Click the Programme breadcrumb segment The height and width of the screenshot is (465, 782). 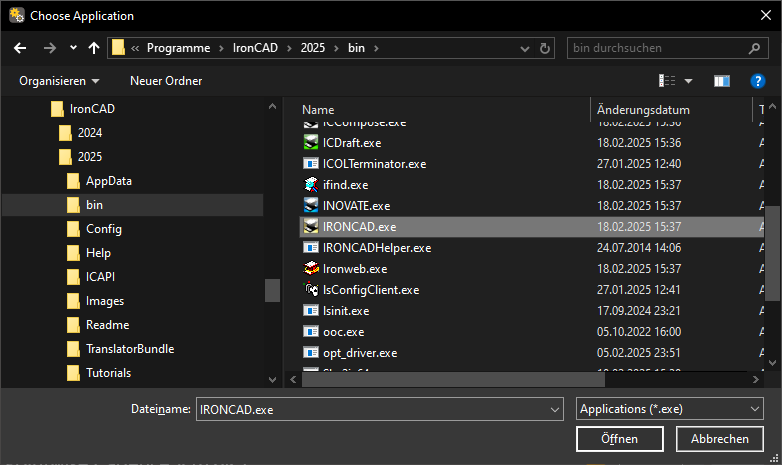178,48
